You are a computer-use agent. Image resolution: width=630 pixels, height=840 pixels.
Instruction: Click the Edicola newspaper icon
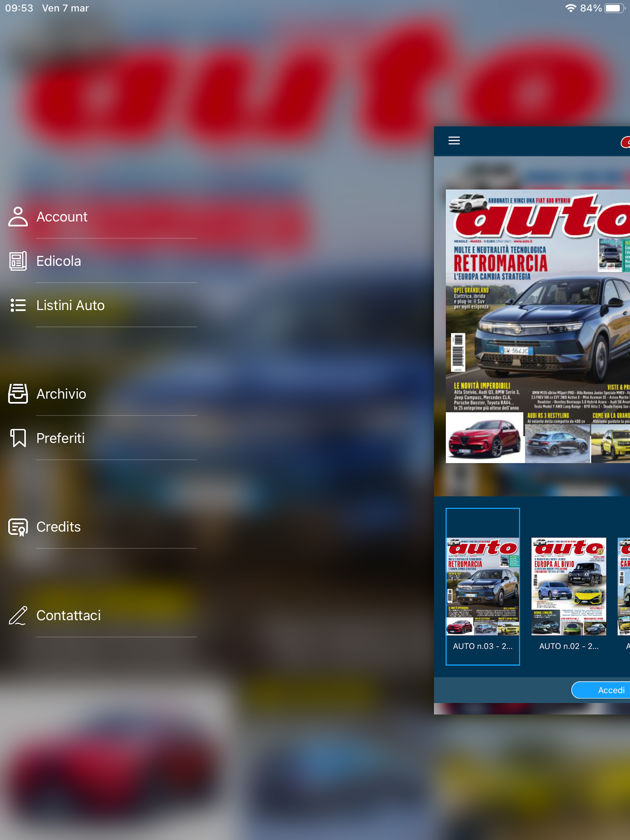[x=18, y=261]
